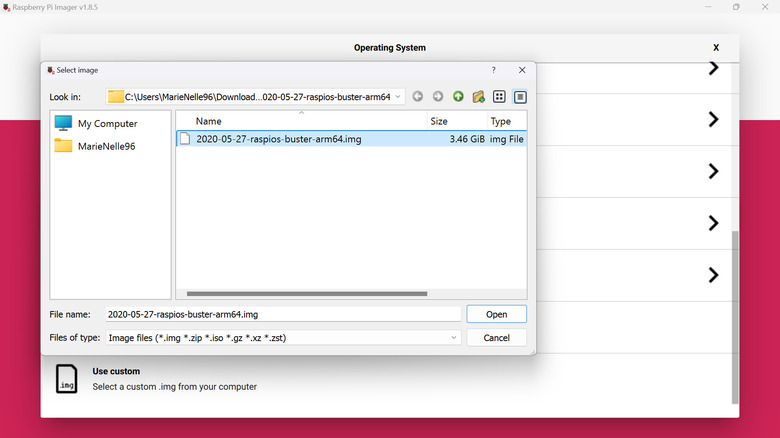This screenshot has width=780, height=438.
Task: Switch to Detail View icon
Action: 520,97
